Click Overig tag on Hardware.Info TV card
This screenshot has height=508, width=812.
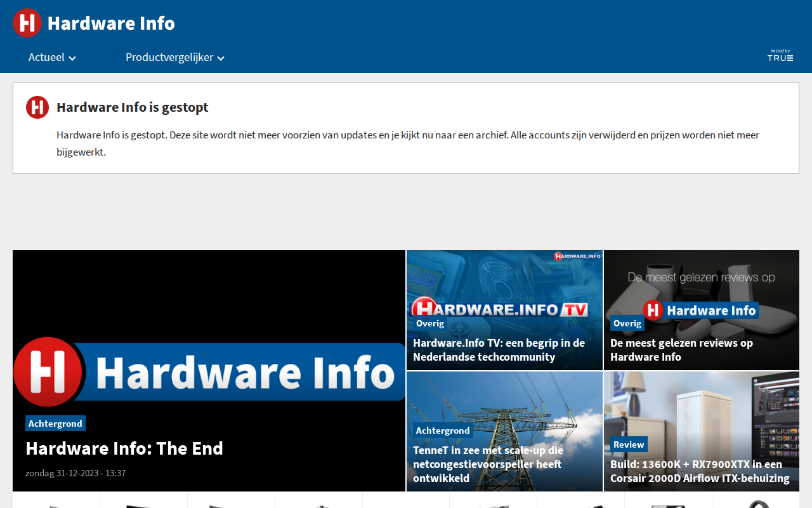430,323
